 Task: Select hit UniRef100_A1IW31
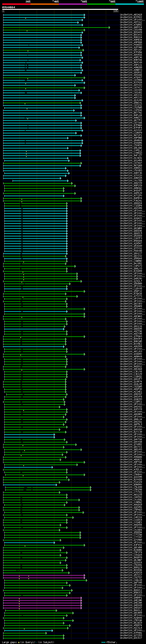[x=131, y=158]
